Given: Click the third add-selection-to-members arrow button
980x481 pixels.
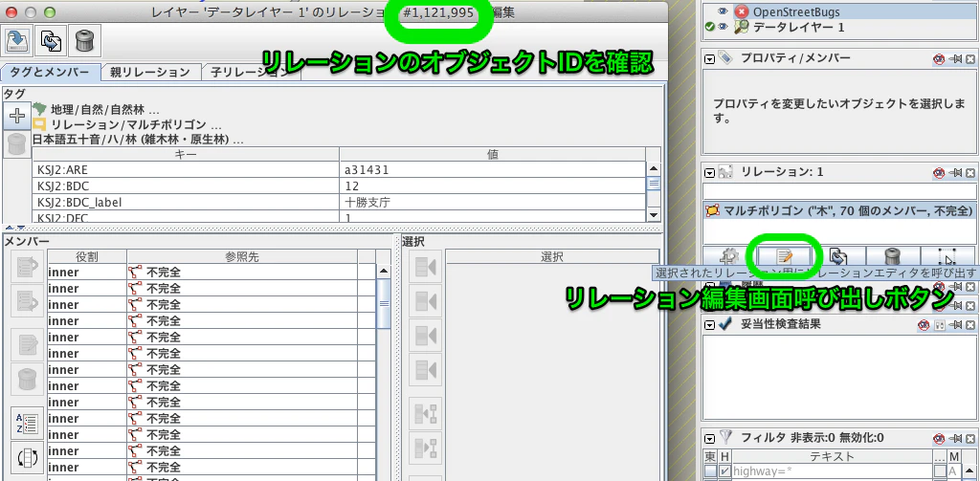Looking at the screenshot, I should tap(425, 336).
